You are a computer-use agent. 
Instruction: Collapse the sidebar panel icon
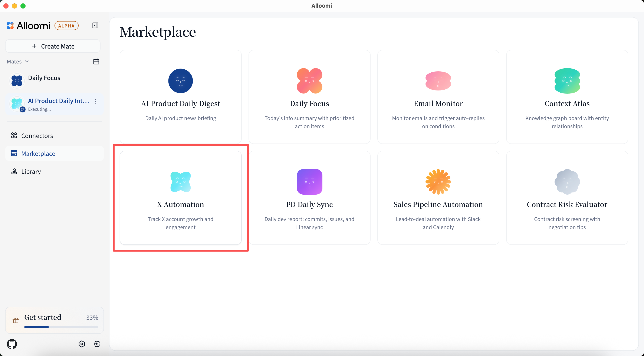click(95, 26)
